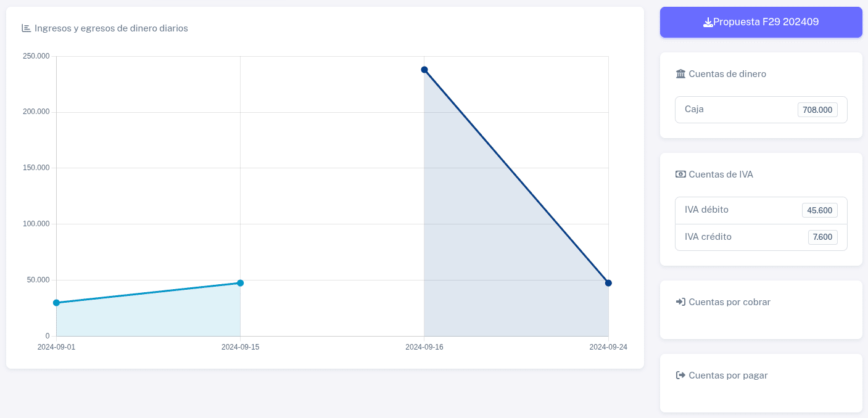Select the IVA débito entry
Image resolution: width=868 pixels, height=418 pixels.
point(761,210)
